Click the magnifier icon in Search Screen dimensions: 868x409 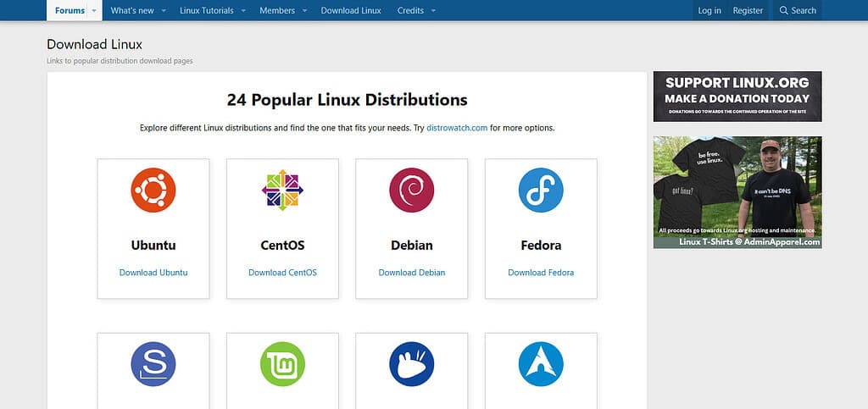pos(783,10)
